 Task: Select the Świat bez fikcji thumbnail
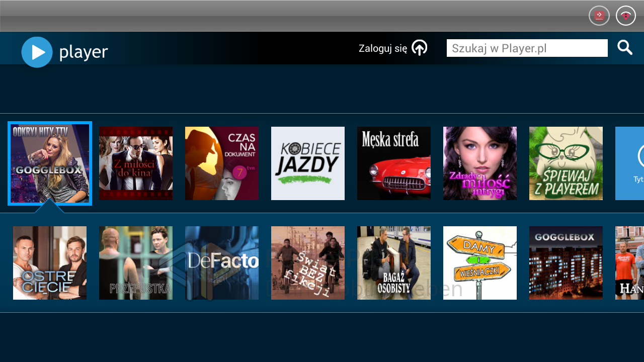coord(308,263)
